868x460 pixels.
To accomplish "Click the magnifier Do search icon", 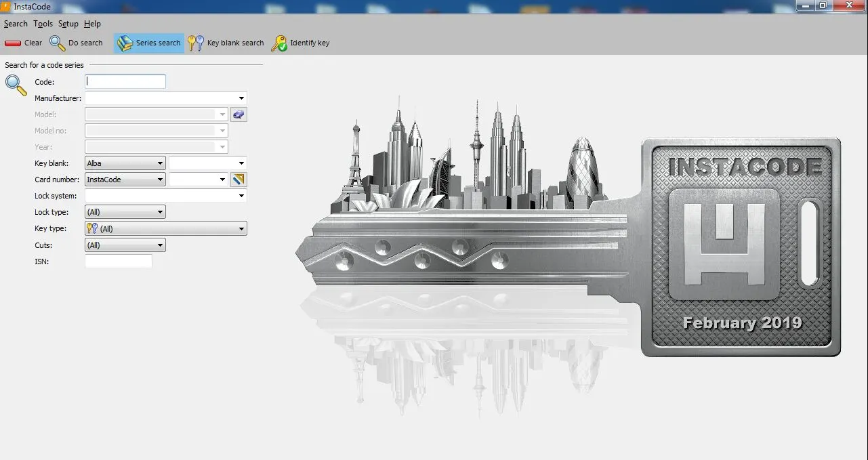I will click(58, 43).
